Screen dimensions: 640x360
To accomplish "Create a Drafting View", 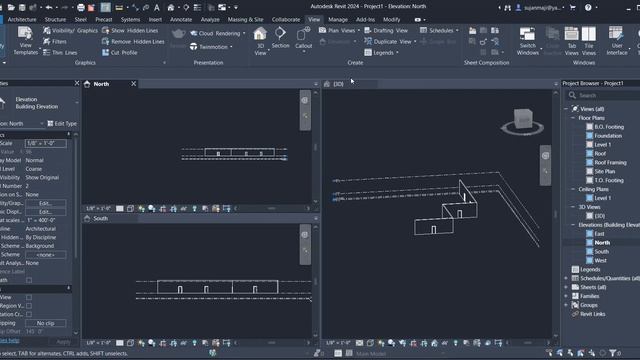I will pos(386,30).
